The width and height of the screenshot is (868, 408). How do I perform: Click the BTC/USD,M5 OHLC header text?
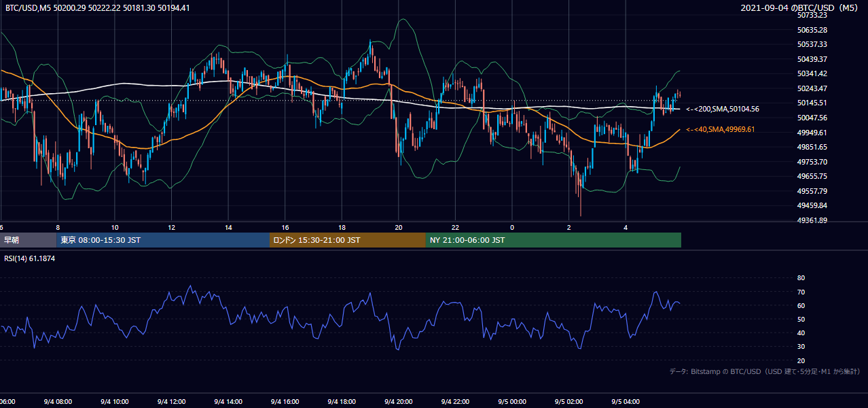(x=98, y=7)
